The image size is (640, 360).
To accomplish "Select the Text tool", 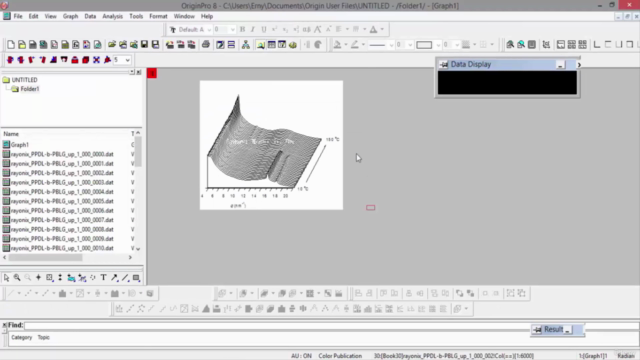I will [x=104, y=278].
